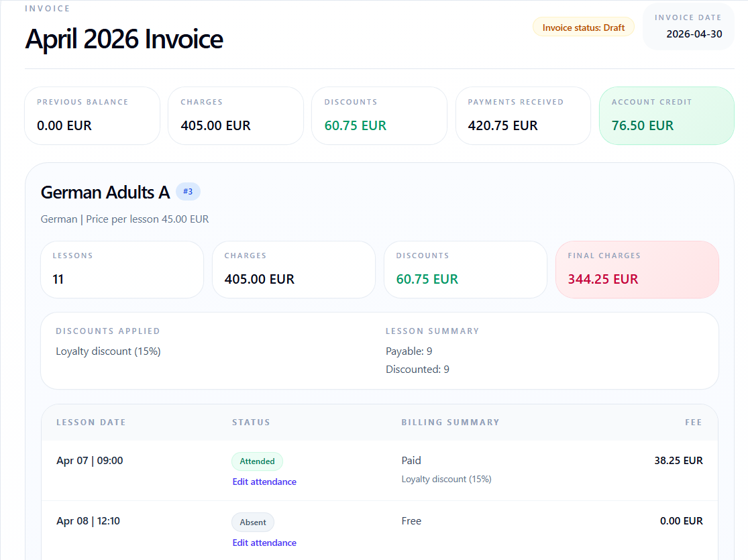Click the top Charges 405.00 EUR summary card
Viewport: 748px width, 560px height.
click(x=235, y=116)
